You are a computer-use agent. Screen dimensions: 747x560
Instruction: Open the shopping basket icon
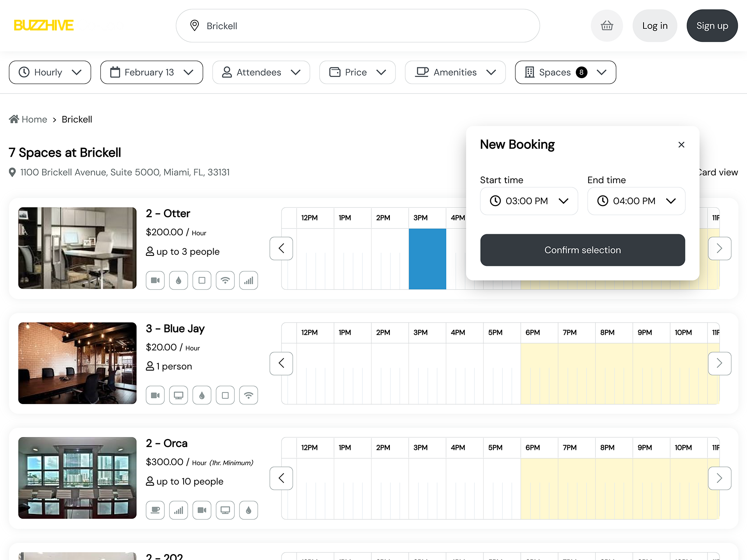607,26
